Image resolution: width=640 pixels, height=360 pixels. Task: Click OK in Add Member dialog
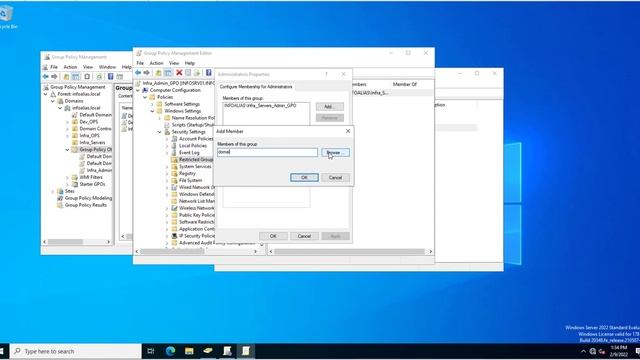click(304, 178)
